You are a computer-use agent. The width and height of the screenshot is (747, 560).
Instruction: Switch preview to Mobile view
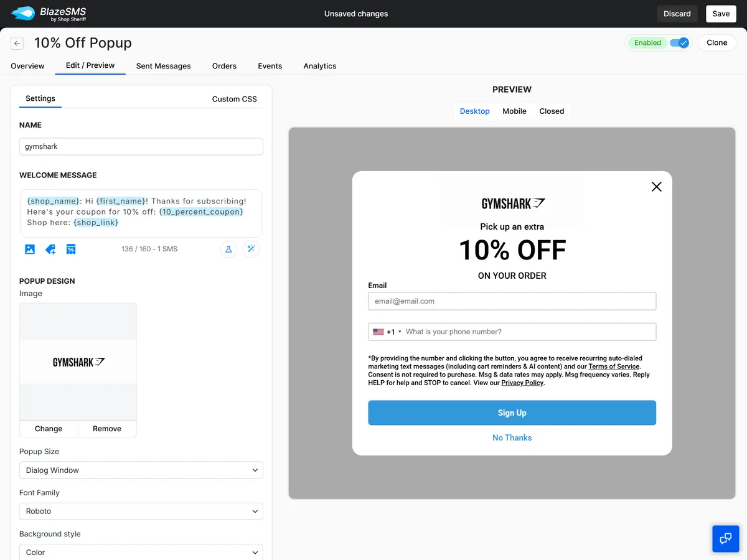coord(514,111)
